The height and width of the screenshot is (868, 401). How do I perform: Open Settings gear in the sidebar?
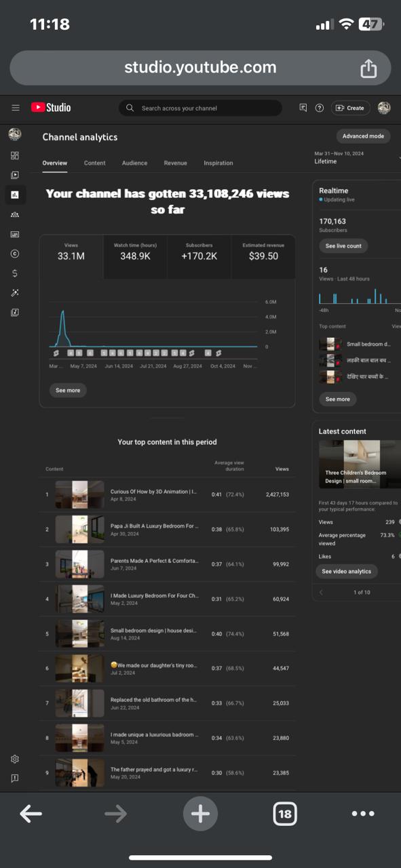pyautogui.click(x=15, y=759)
